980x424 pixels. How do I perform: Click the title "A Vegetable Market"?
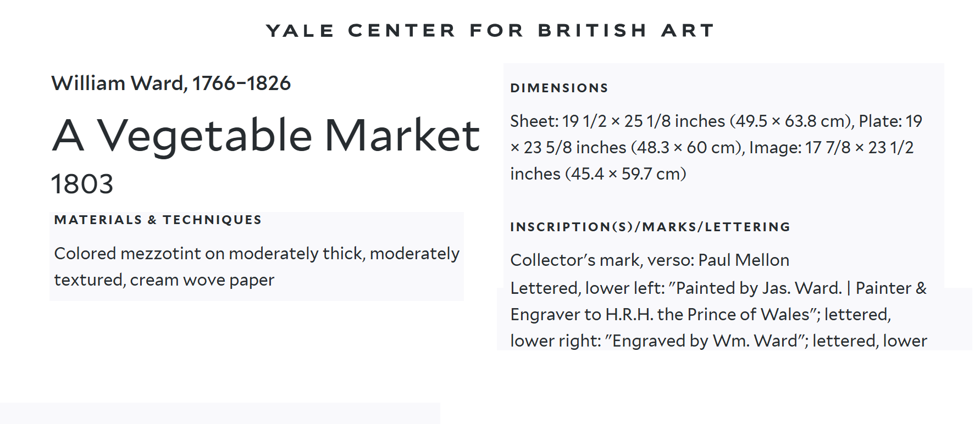tap(266, 135)
